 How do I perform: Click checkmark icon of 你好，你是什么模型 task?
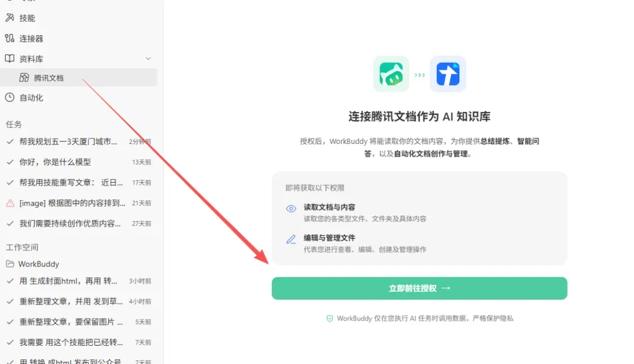(x=10, y=162)
